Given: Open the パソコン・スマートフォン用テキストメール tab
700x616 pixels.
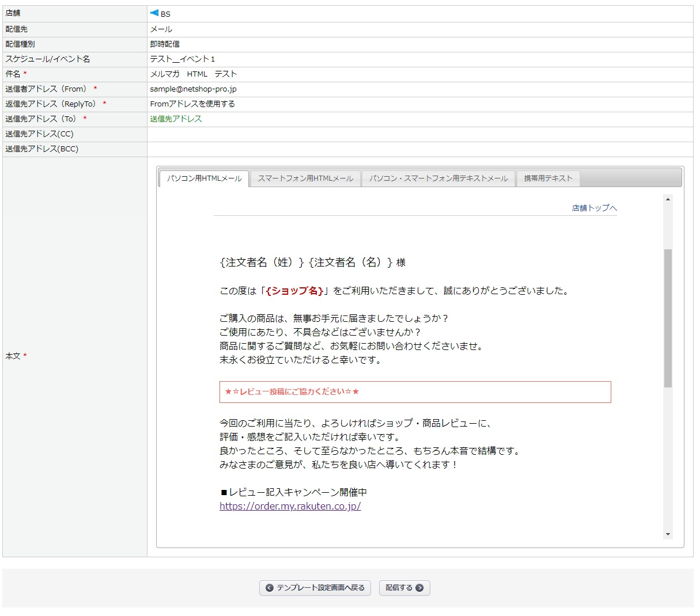Looking at the screenshot, I should [x=438, y=178].
